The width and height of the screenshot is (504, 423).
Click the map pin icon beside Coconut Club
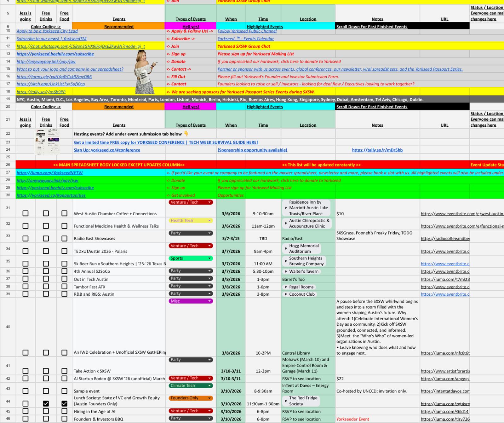[286, 294]
